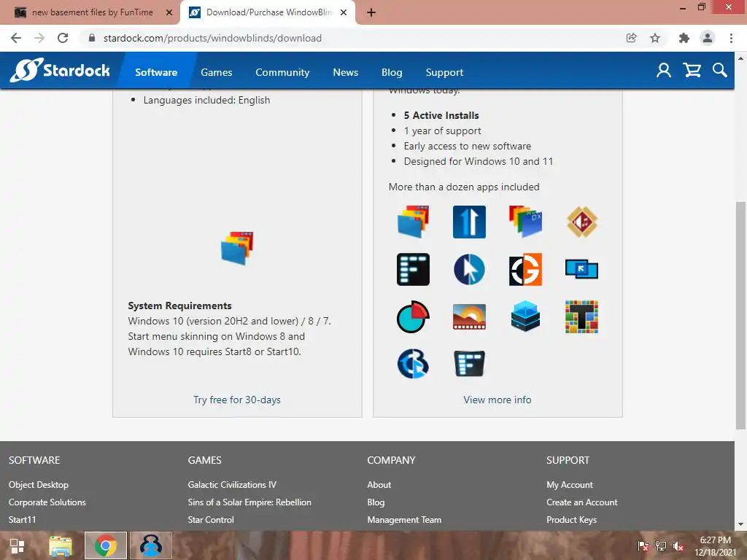Open Sins of a Solar Empire: Rebellion link

click(249, 502)
